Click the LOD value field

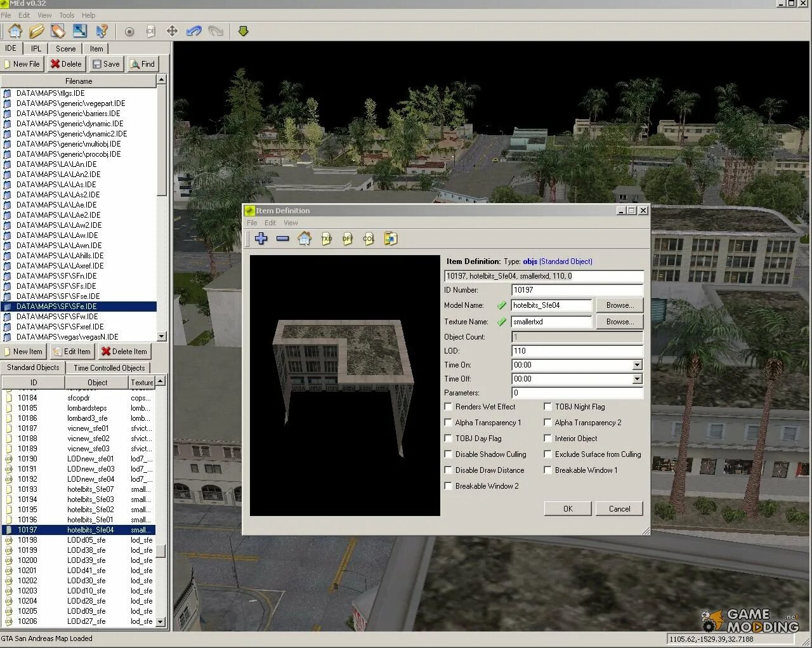[577, 351]
